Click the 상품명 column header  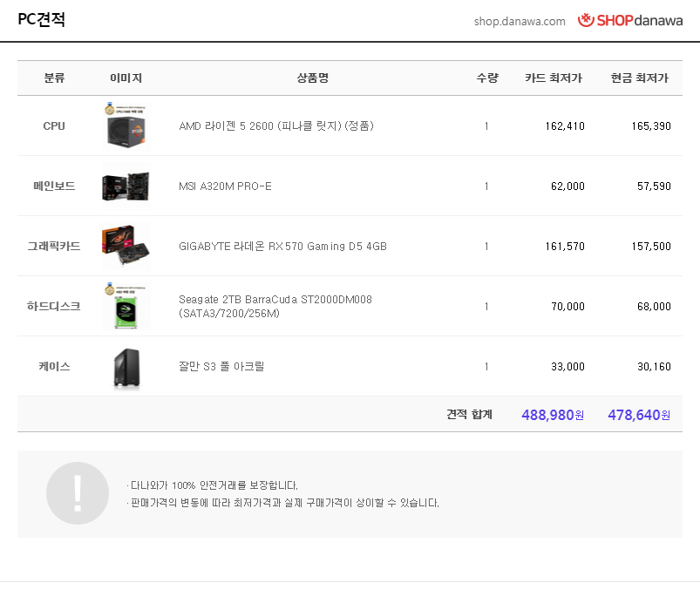[312, 78]
